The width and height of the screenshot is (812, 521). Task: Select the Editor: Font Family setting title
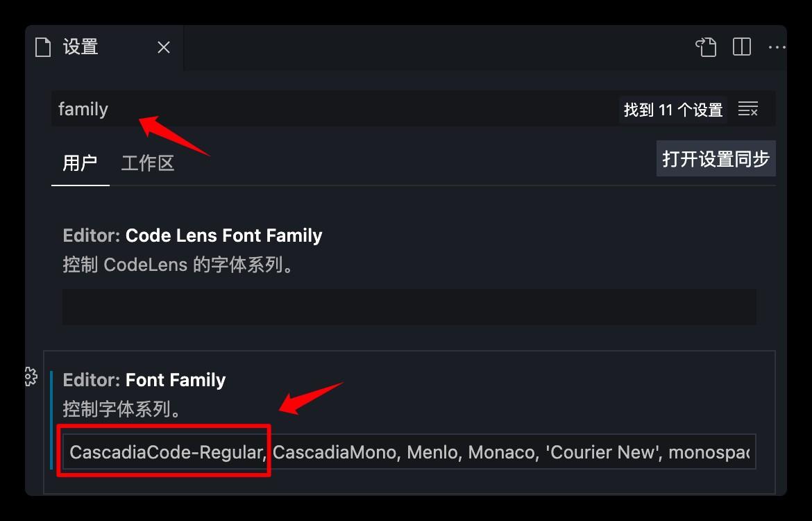(144, 380)
